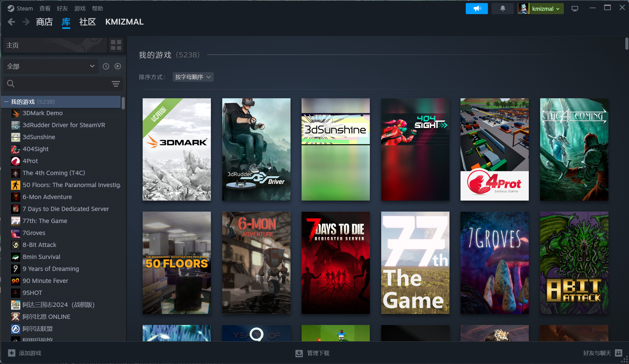This screenshot has width=629, height=364.
Task: Open the 游戏 menu
Action: tap(80, 9)
